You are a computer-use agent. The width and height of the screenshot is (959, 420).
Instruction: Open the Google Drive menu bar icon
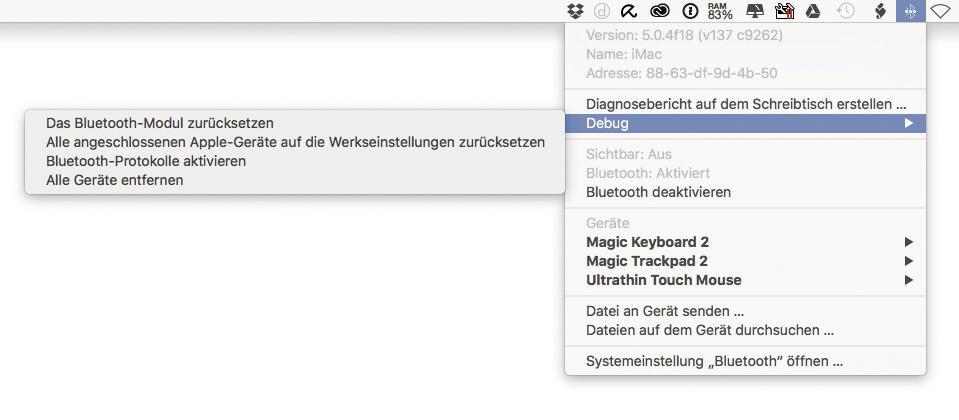point(813,11)
